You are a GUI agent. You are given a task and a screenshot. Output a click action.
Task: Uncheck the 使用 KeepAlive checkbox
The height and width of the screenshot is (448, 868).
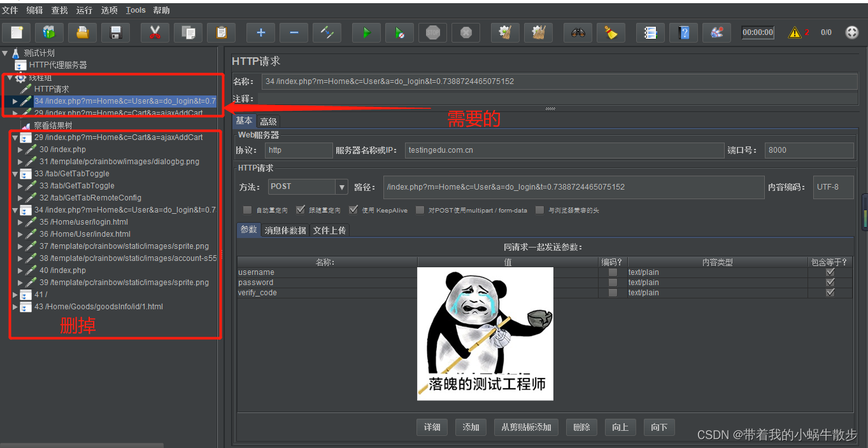point(353,210)
